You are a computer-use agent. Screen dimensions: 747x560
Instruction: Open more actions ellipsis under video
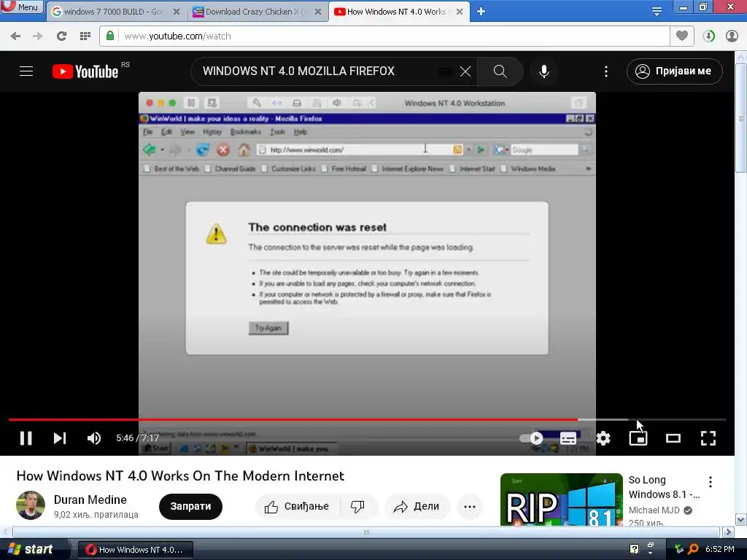click(470, 506)
